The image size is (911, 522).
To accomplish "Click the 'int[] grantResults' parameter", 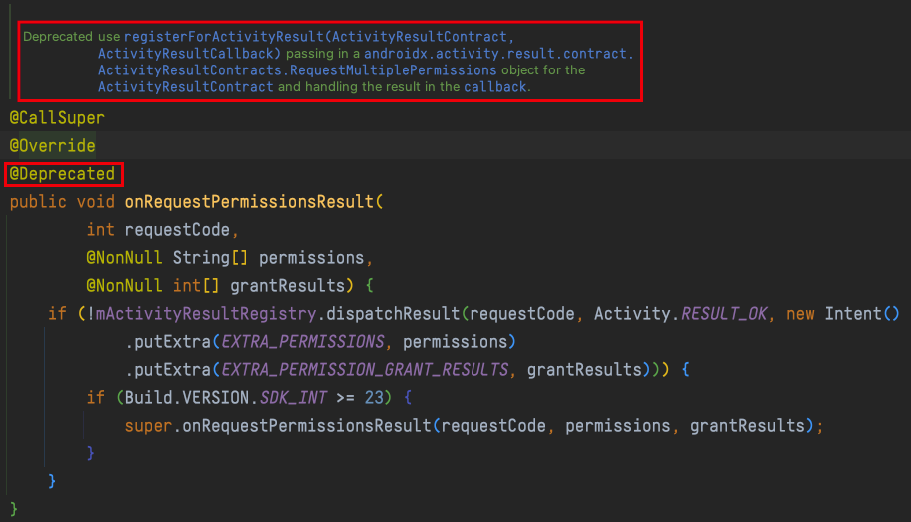I will 259,285.
